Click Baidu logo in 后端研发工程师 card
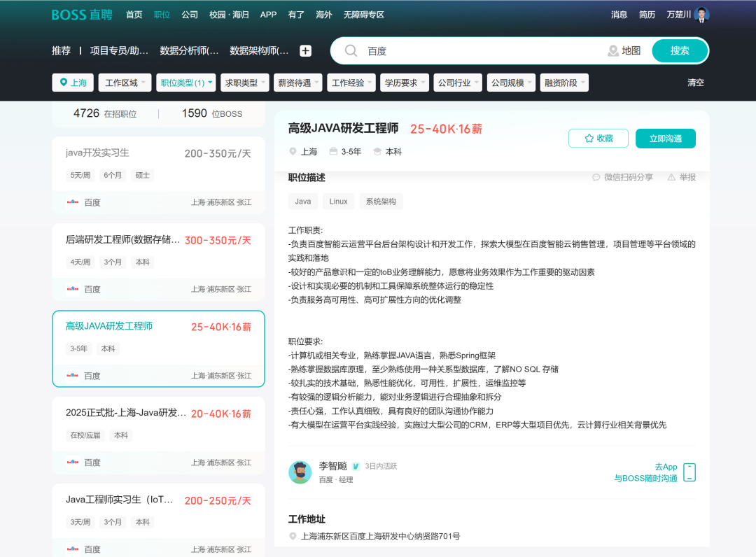Screen dimensions: 756x557 point(73,289)
